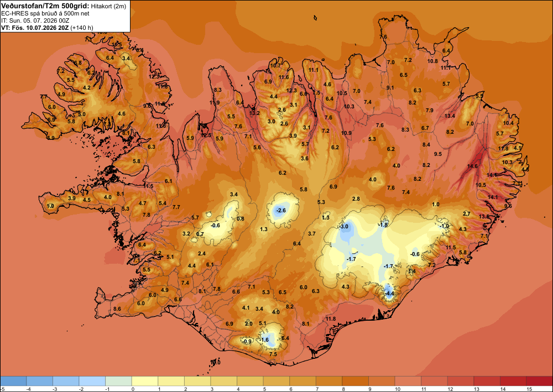Click the 4.7 temperature value
Screen dimensions: 553x392
click(x=143, y=203)
